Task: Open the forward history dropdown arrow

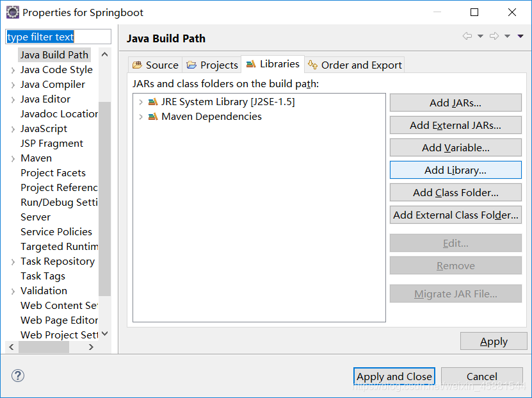Action: tap(507, 36)
